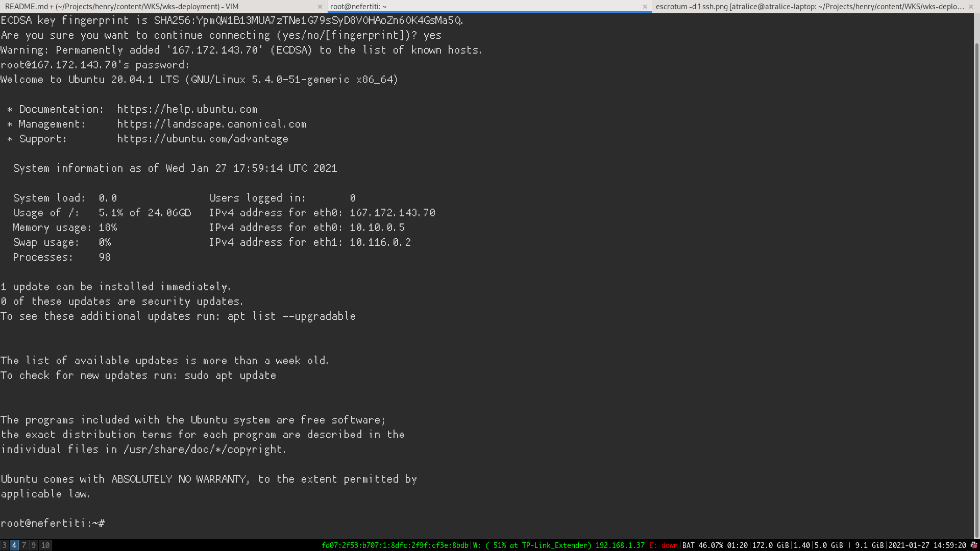The width and height of the screenshot is (980, 551).
Task: Switch to workspace 10
Action: coord(45,545)
